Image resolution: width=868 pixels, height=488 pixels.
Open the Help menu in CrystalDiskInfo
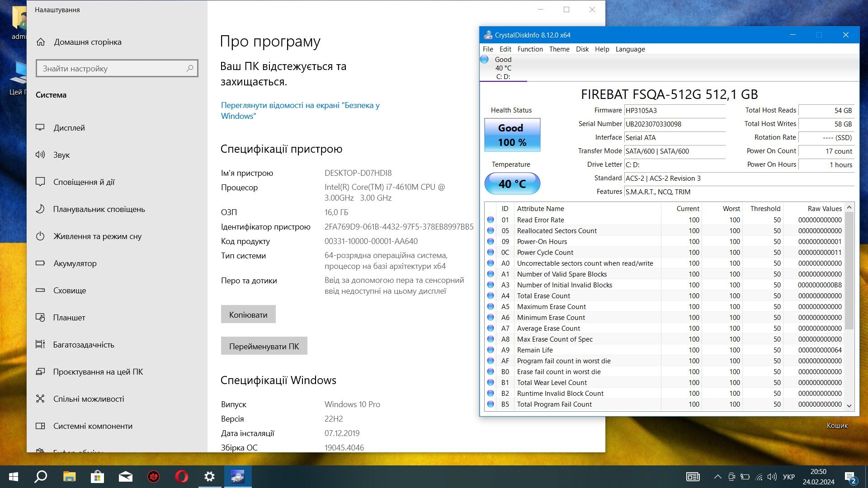pyautogui.click(x=602, y=49)
